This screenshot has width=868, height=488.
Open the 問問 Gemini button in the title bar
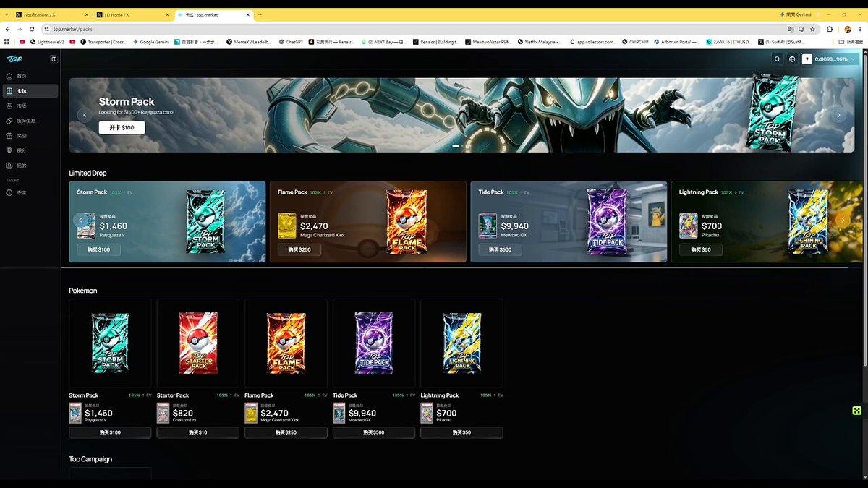tap(796, 14)
